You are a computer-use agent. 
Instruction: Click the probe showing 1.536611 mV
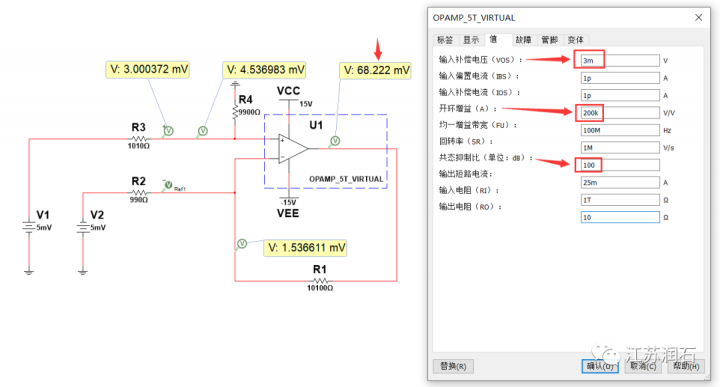(242, 244)
